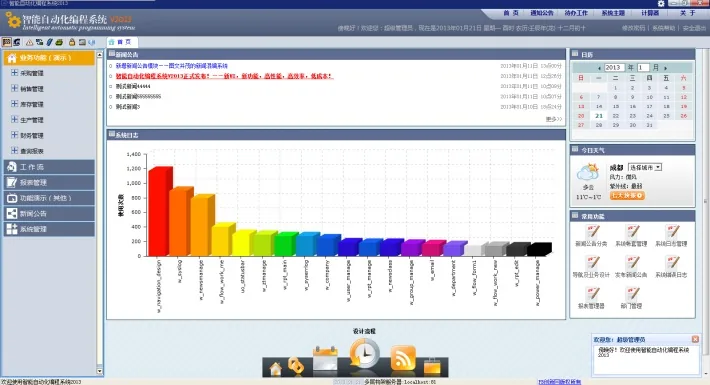Open the 工作流 sidebar section
Image resolution: width=710 pixels, height=385 pixels.
[49, 167]
